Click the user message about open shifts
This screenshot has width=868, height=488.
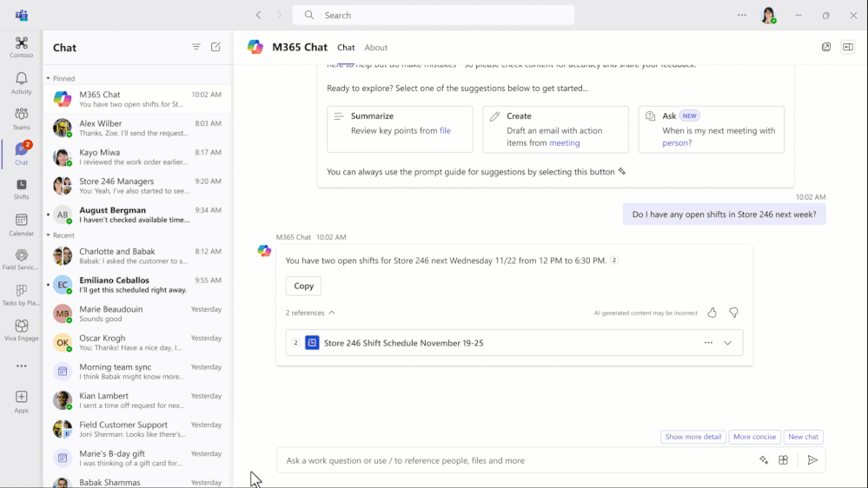(x=724, y=214)
